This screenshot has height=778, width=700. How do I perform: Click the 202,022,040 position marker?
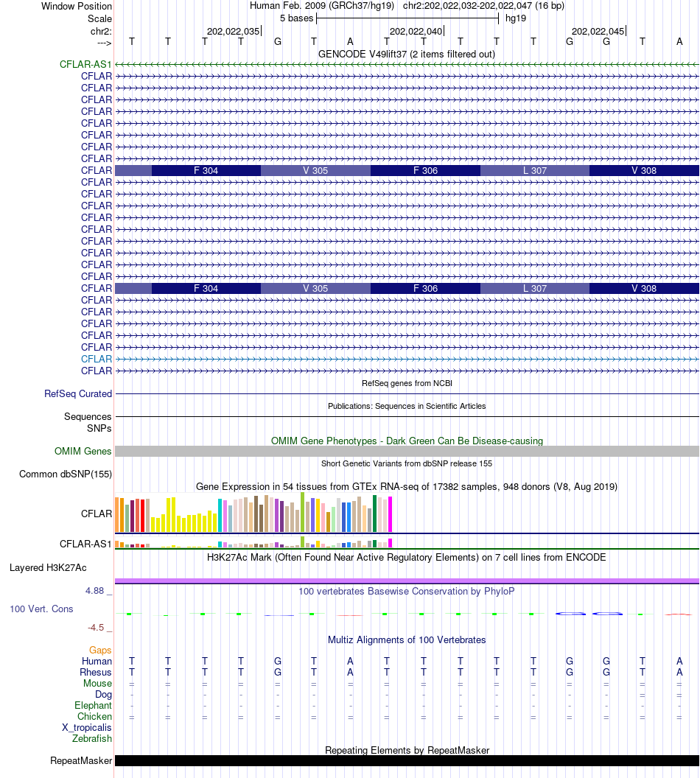click(x=416, y=31)
